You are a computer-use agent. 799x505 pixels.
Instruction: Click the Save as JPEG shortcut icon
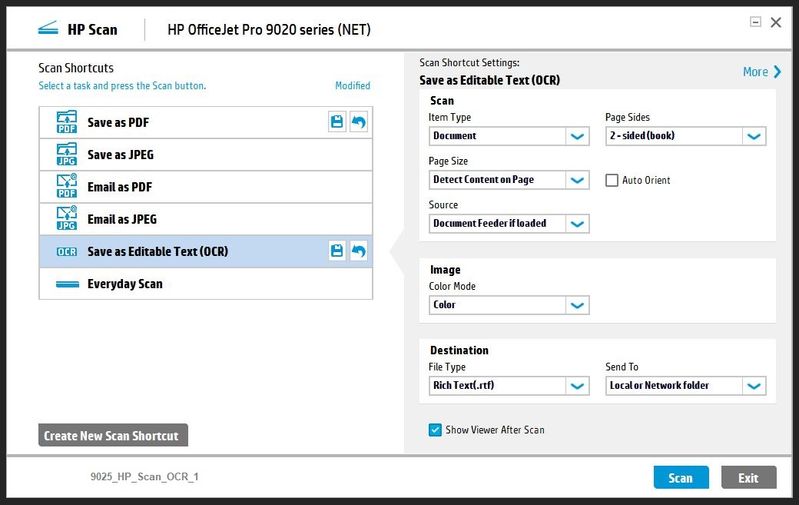(66, 155)
